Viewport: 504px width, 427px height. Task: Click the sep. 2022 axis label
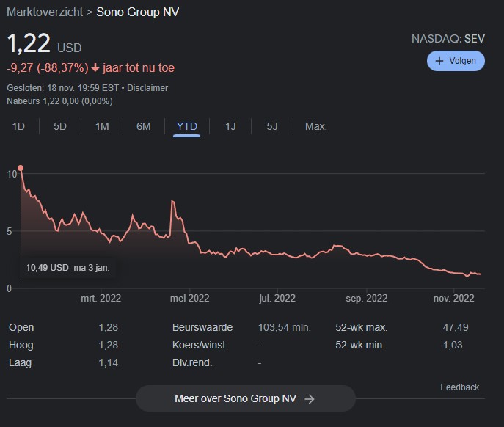pyautogui.click(x=366, y=298)
